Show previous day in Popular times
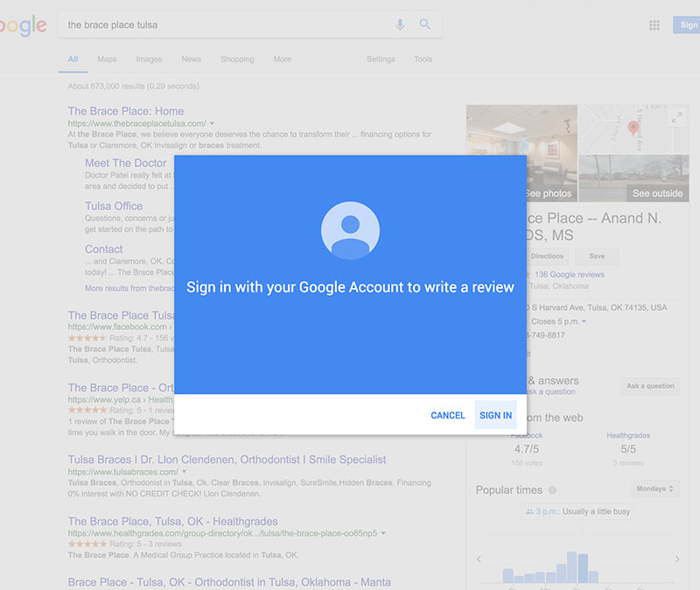Image resolution: width=700 pixels, height=590 pixels. [479, 559]
